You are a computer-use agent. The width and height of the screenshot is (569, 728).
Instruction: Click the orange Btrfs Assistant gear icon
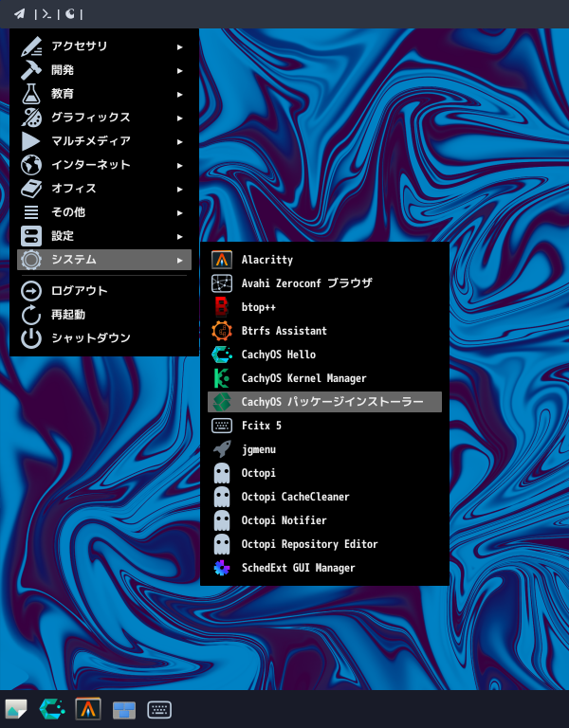click(x=222, y=331)
